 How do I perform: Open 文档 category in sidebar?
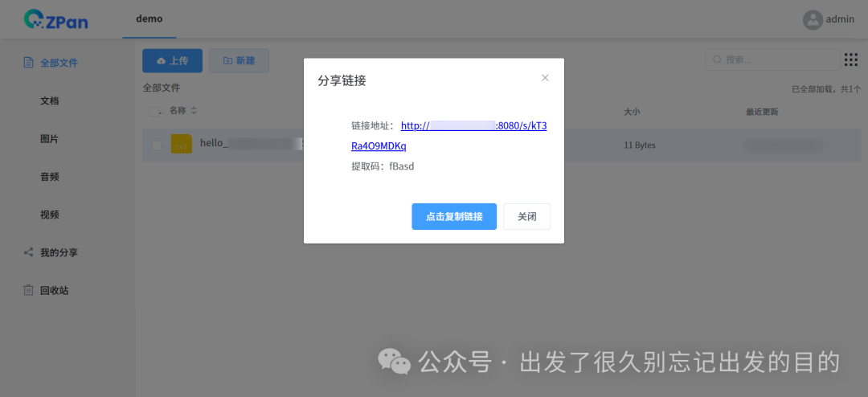(50, 100)
